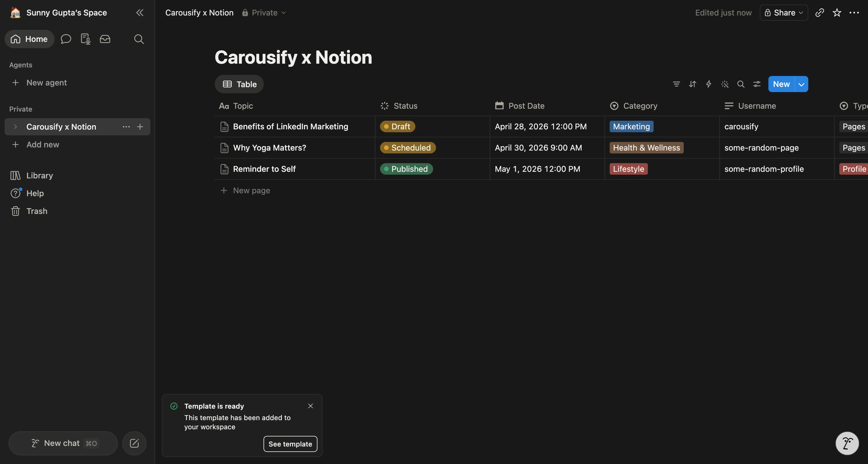Image resolution: width=868 pixels, height=464 pixels.
Task: Click the Carousify x Notion page title
Action: 293,57
